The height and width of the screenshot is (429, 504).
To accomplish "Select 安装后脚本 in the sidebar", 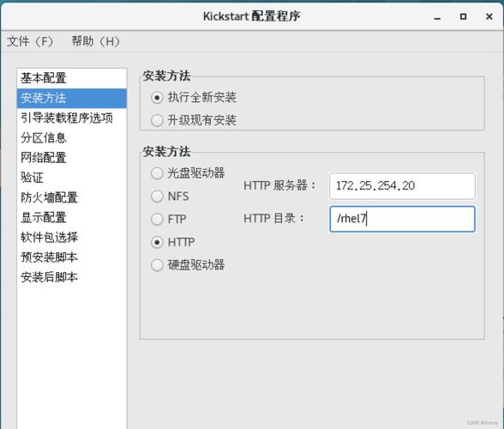I will coord(72,277).
